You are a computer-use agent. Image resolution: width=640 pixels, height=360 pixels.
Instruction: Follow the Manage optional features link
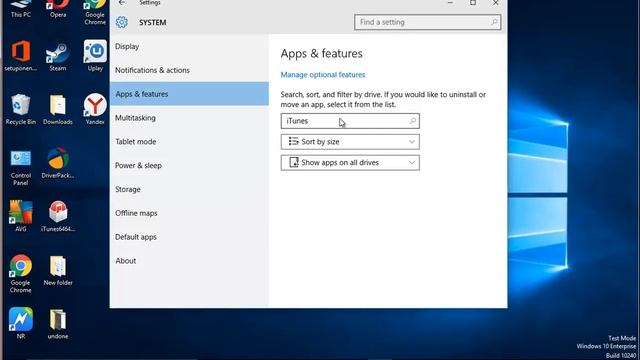tap(322, 75)
